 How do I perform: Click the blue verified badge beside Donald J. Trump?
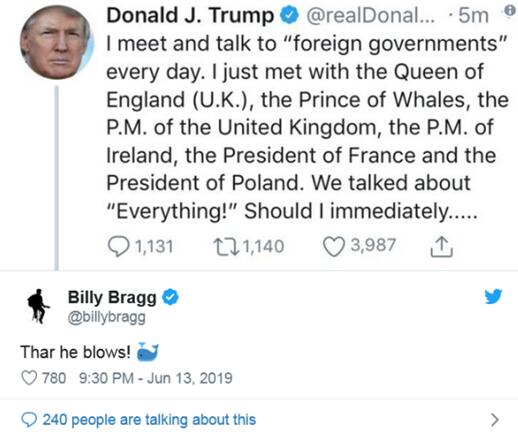tap(289, 15)
